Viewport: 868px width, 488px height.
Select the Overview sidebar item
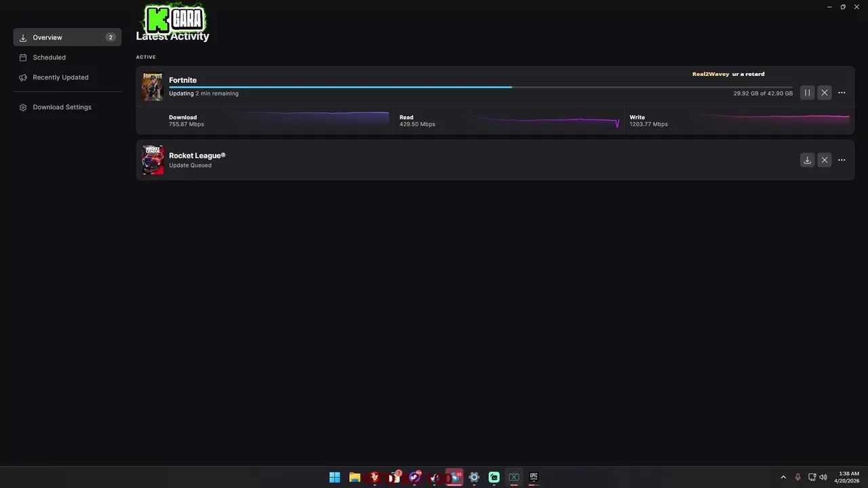67,37
